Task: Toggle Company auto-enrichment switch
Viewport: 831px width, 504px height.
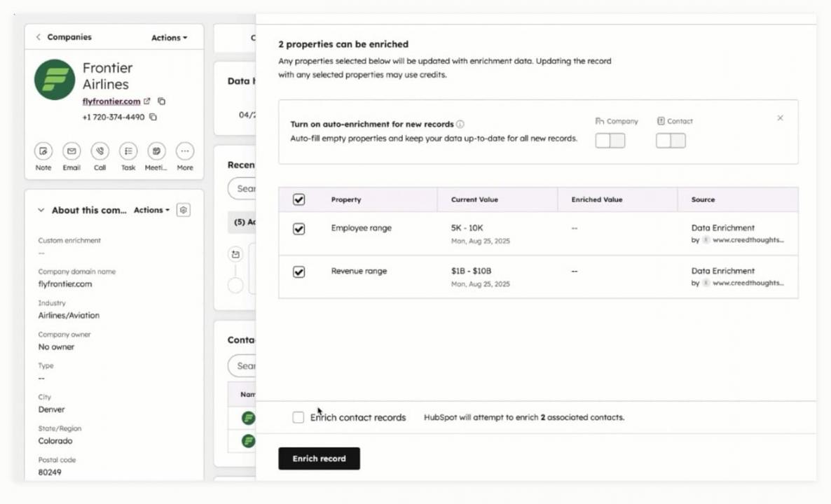Action: [610, 140]
